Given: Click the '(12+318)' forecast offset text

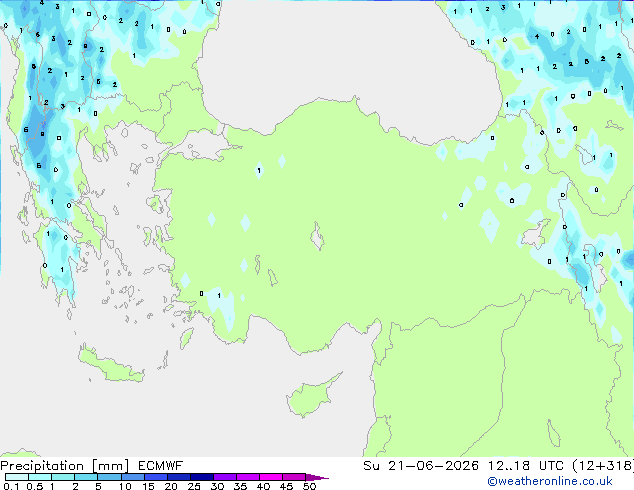Looking at the screenshot, I should pyautogui.click(x=603, y=466).
